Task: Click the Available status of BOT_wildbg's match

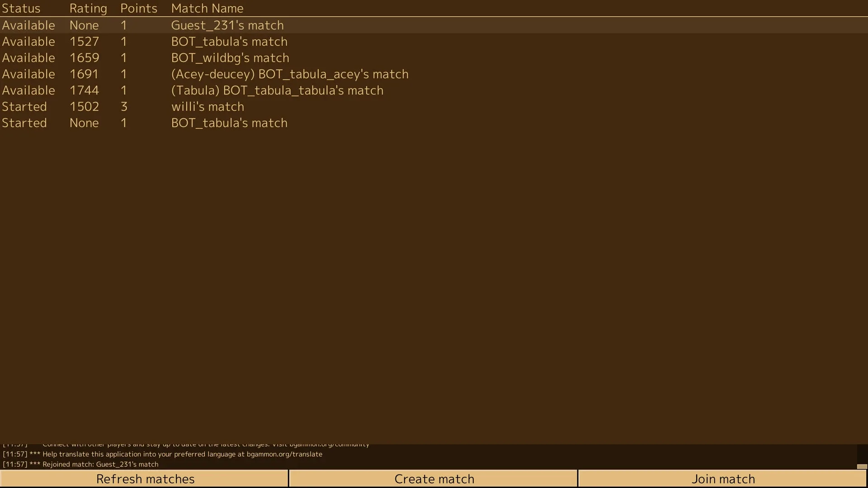Action: click(28, 58)
